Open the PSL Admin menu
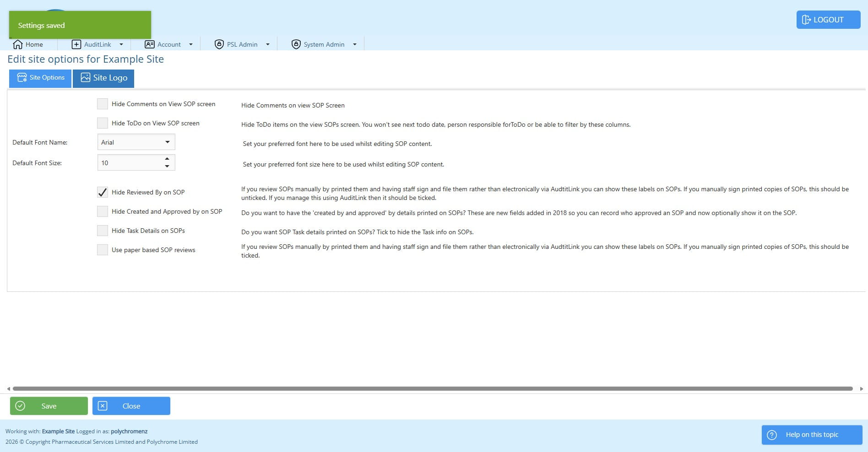 pos(242,44)
